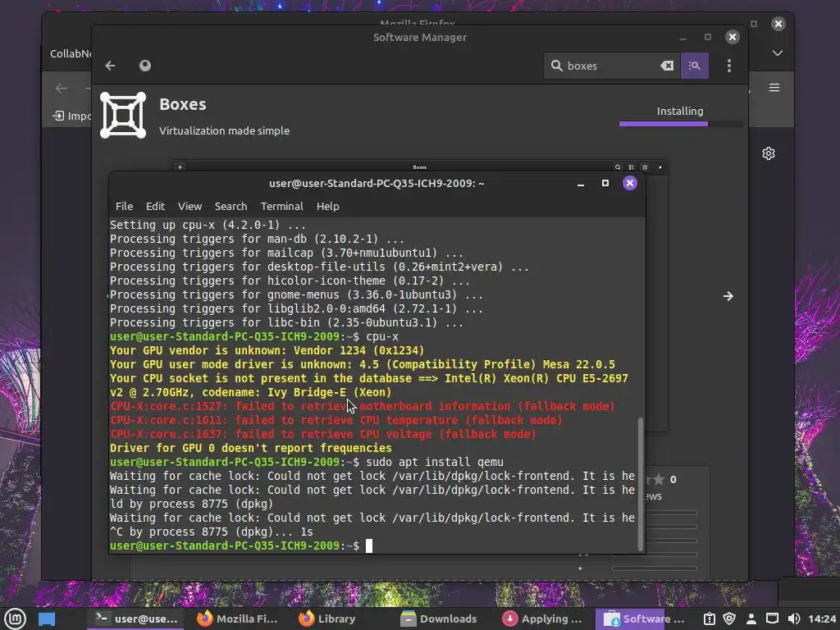Viewport: 840px width, 630px height.
Task: Open terminal Edit menu
Action: (x=155, y=206)
